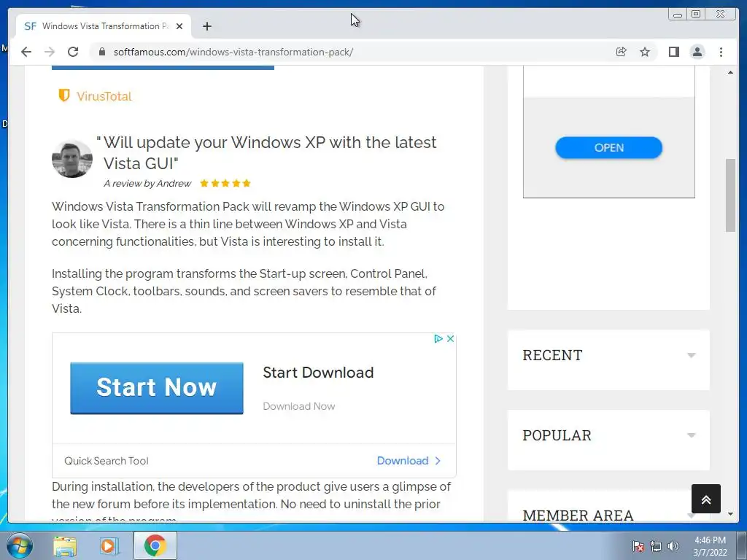Click the forward navigation arrow
Image resolution: width=747 pixels, height=560 pixels.
pyautogui.click(x=50, y=52)
